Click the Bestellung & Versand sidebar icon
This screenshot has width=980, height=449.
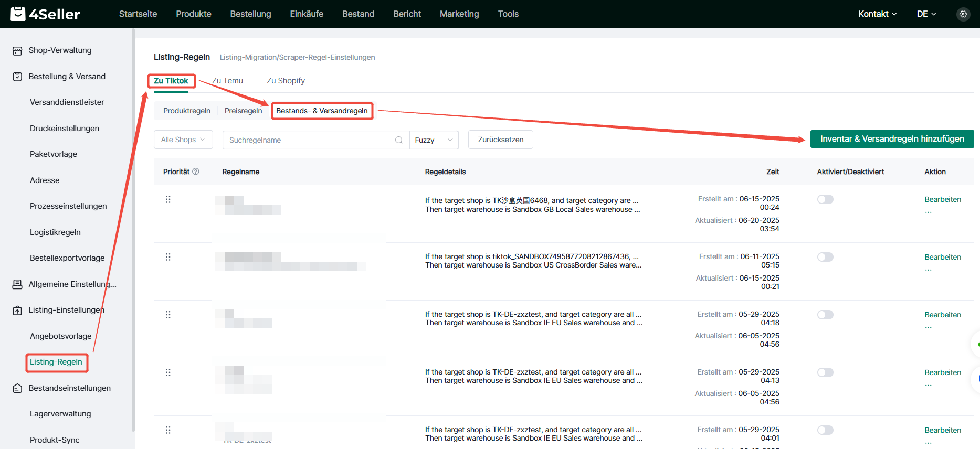point(17,77)
